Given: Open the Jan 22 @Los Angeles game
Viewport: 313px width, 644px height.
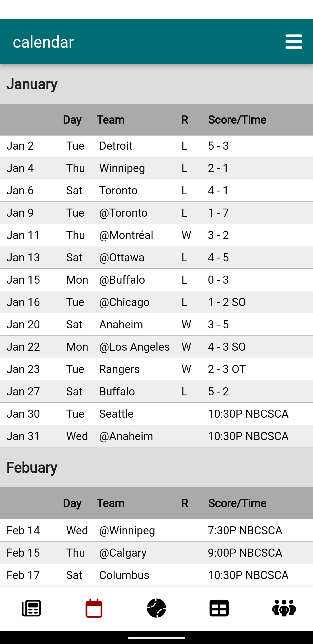Looking at the screenshot, I should 156,347.
